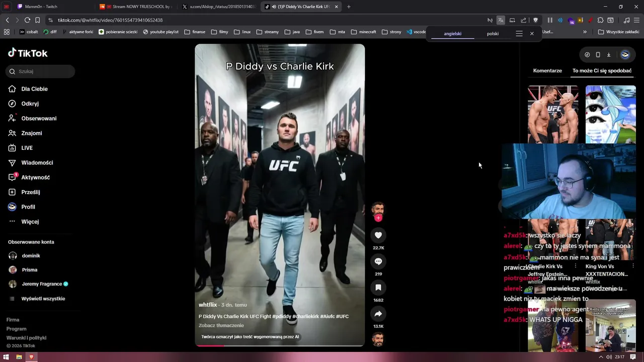
Task: Click Zobacz tłumaczenie under caption
Action: pyautogui.click(x=221, y=325)
